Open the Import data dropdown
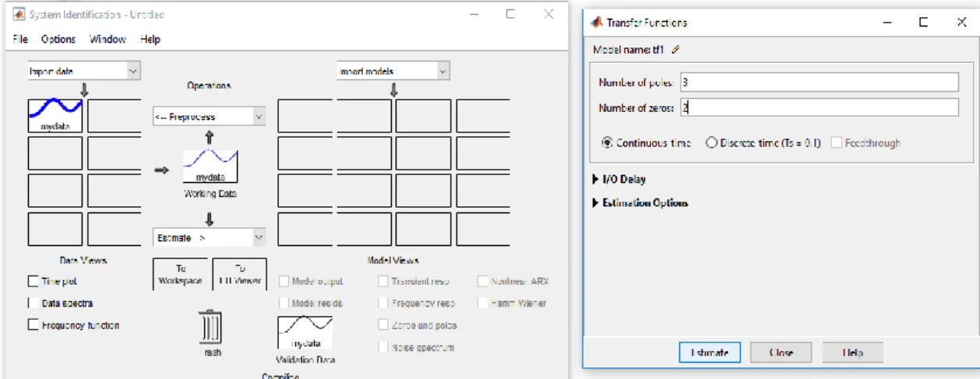This screenshot has height=379, width=980. point(84,71)
